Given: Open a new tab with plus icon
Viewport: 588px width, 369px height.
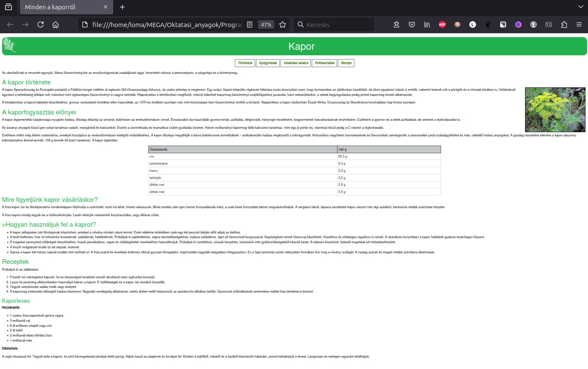Looking at the screenshot, I should [122, 7].
